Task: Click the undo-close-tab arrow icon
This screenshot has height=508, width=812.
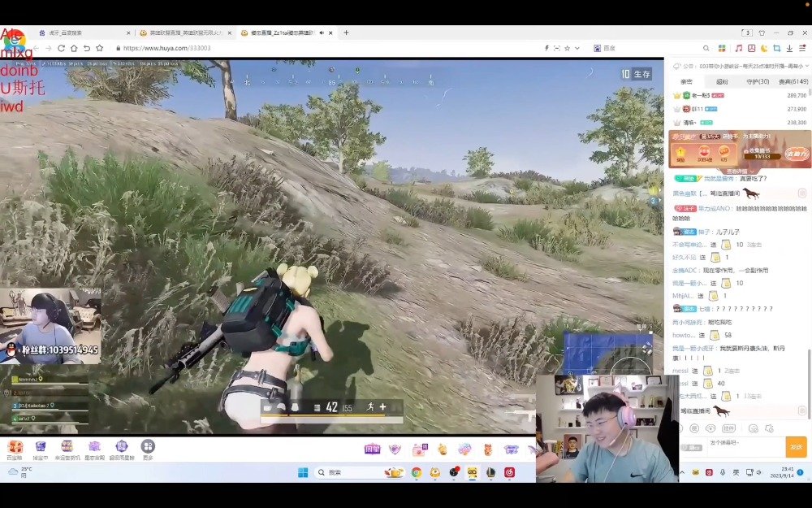Action: (87, 48)
